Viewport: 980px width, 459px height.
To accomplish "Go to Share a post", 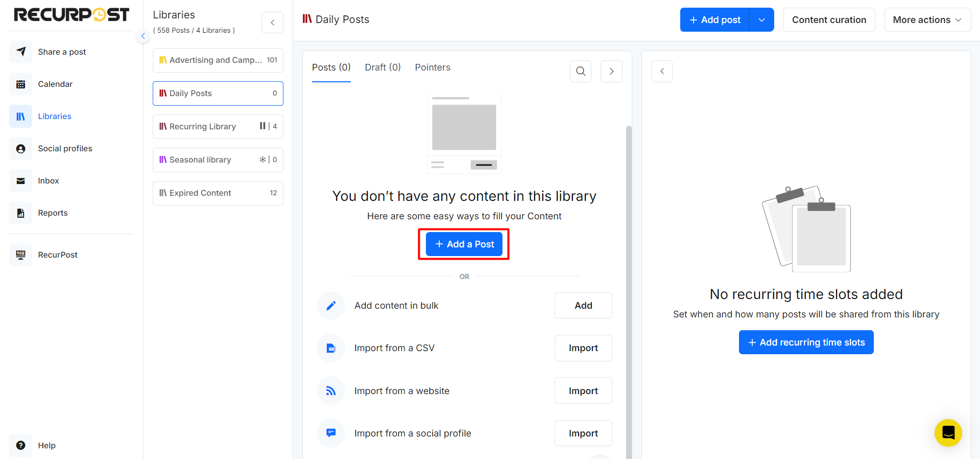I will (x=62, y=52).
